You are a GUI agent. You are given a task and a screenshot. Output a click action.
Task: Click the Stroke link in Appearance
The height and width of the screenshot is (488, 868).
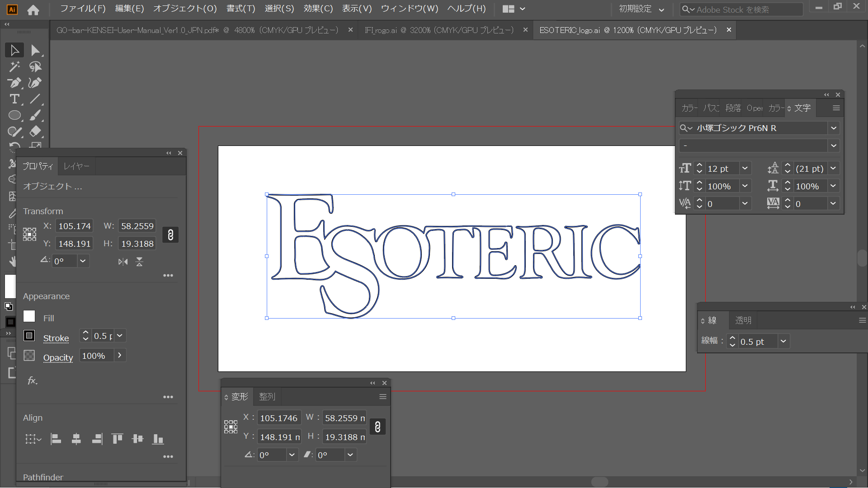pyautogui.click(x=56, y=338)
